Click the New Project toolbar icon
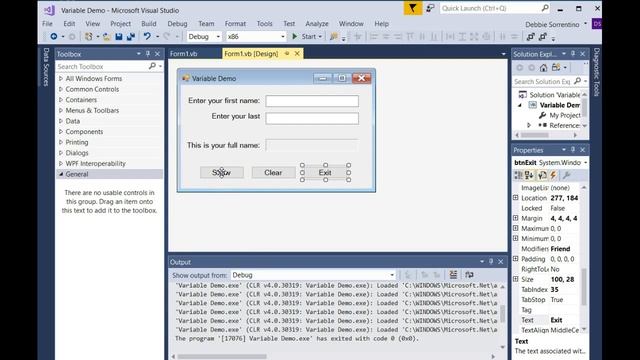Viewport: 640px width, 360px height. 88,37
